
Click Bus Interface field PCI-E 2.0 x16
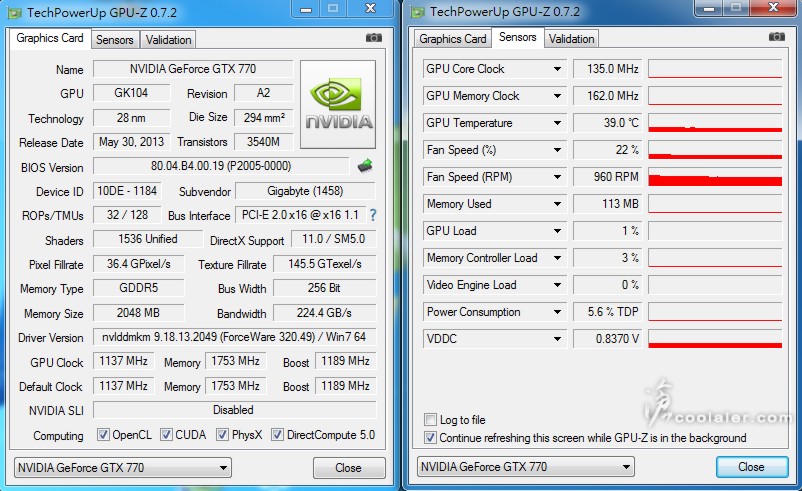click(x=300, y=215)
